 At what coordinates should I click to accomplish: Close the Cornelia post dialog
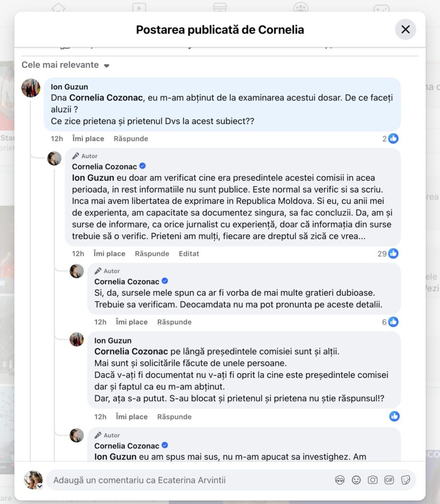point(405,30)
